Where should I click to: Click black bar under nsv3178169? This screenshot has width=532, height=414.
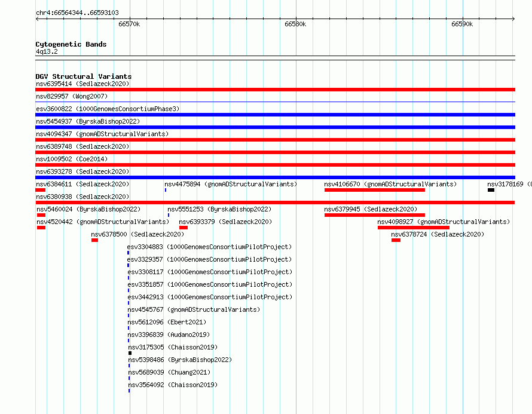[491, 190]
